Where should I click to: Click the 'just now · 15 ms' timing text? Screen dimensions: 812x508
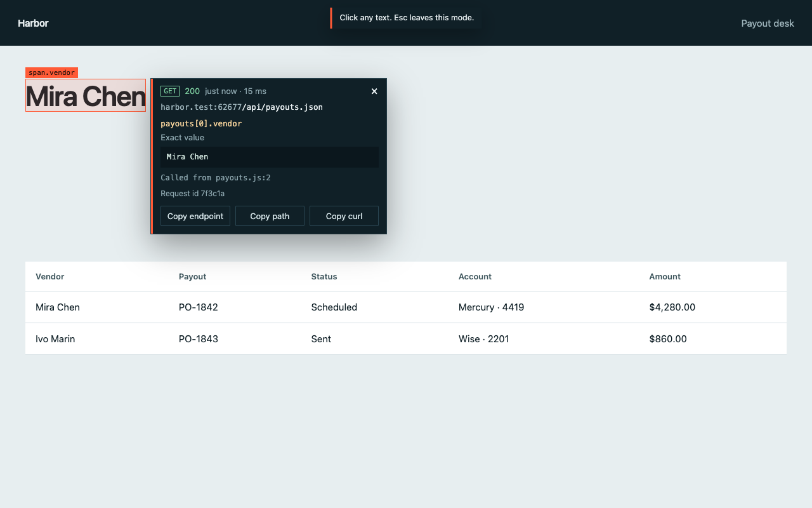coord(235,91)
